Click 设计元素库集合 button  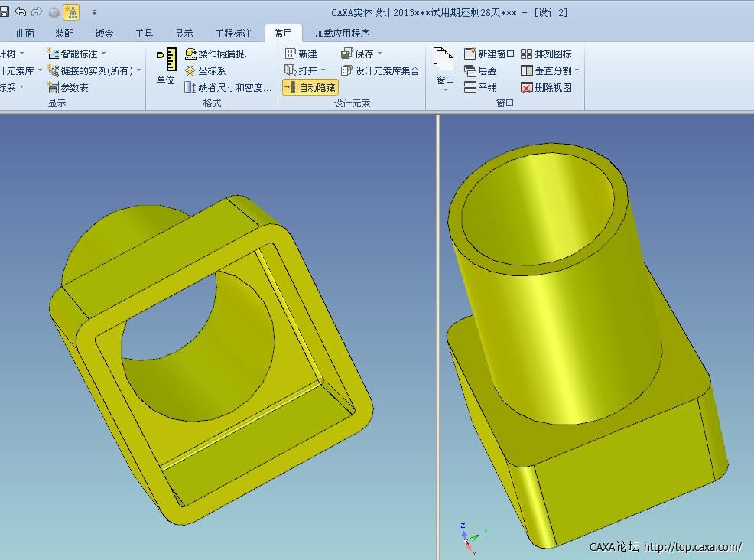[380, 71]
